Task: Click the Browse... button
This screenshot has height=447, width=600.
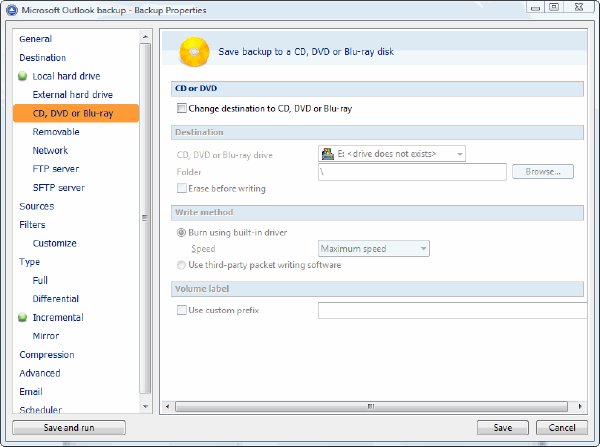Action: coord(543,172)
